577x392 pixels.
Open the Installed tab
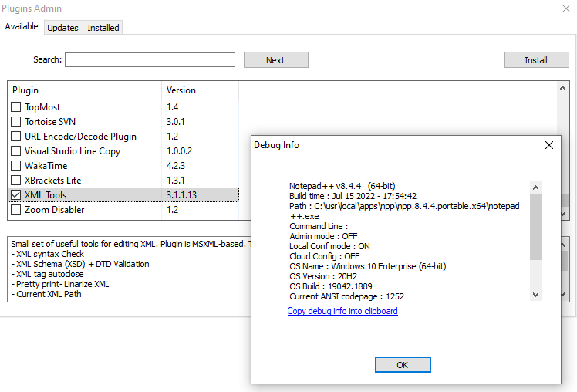[x=103, y=28]
